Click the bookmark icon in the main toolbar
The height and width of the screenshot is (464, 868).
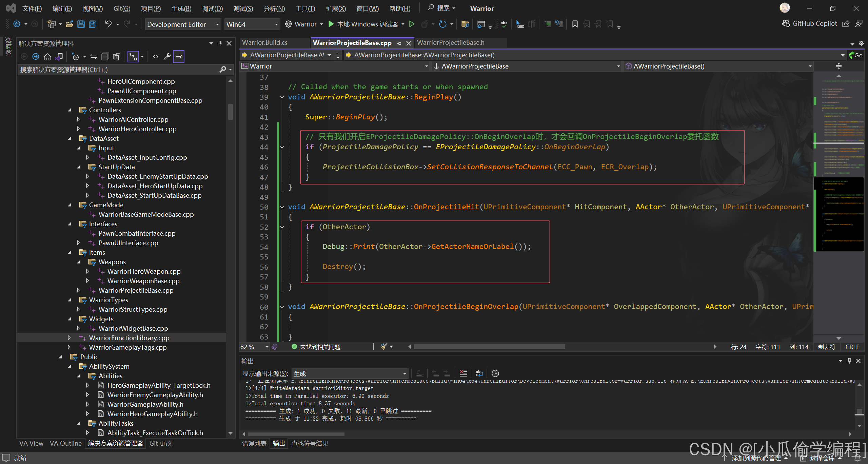pyautogui.click(x=575, y=24)
